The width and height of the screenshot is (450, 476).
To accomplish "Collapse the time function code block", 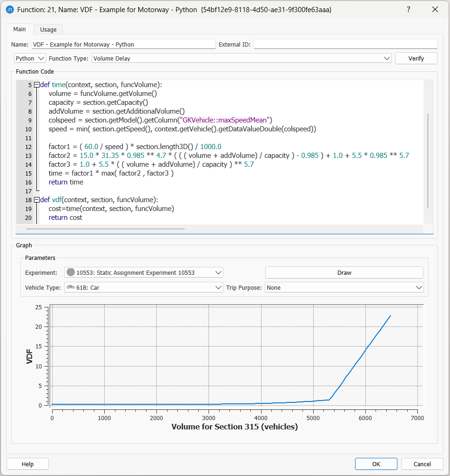I will pos(36,84).
